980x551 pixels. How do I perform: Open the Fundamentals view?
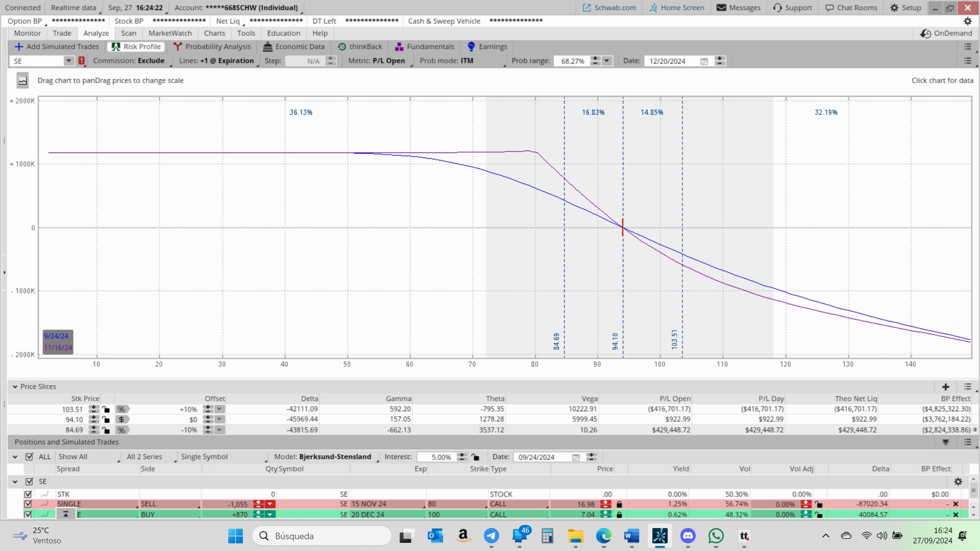(x=425, y=46)
